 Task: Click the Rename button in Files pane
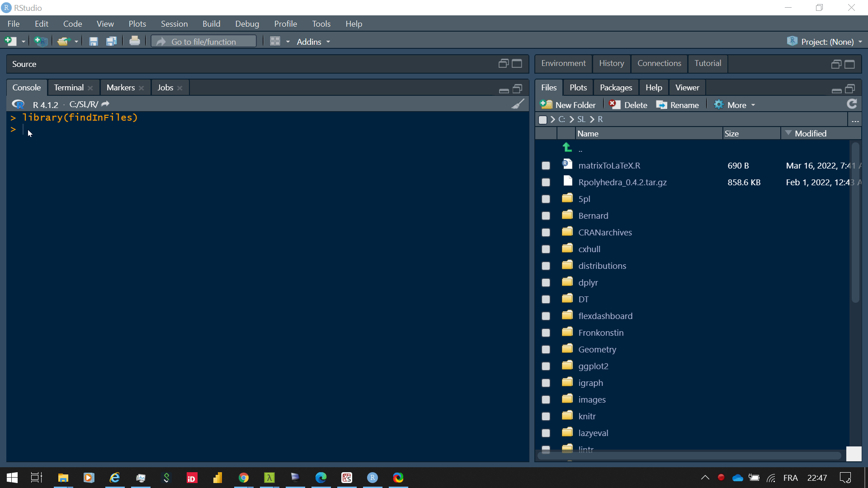click(678, 105)
